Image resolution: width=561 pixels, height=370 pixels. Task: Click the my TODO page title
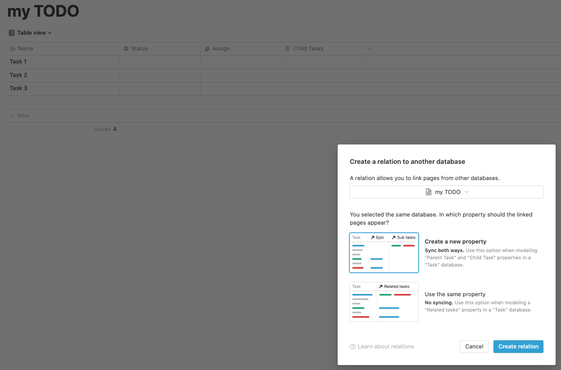click(x=43, y=11)
